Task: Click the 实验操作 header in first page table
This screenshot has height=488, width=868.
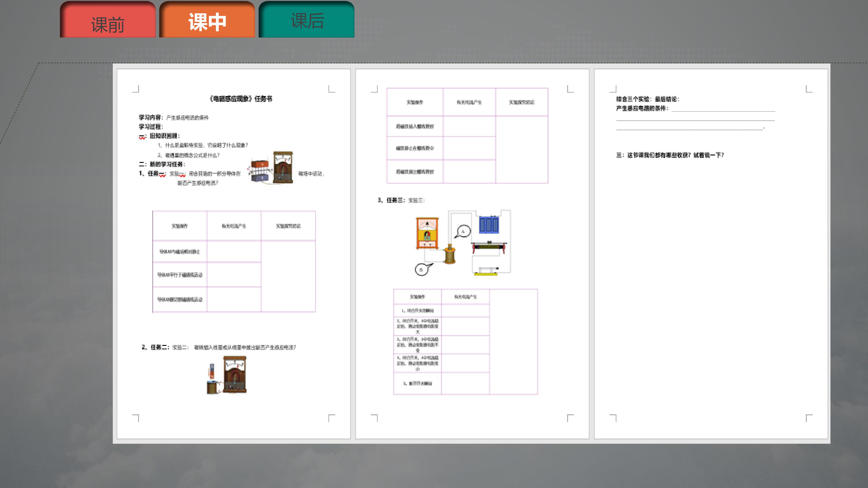Action: pos(180,226)
